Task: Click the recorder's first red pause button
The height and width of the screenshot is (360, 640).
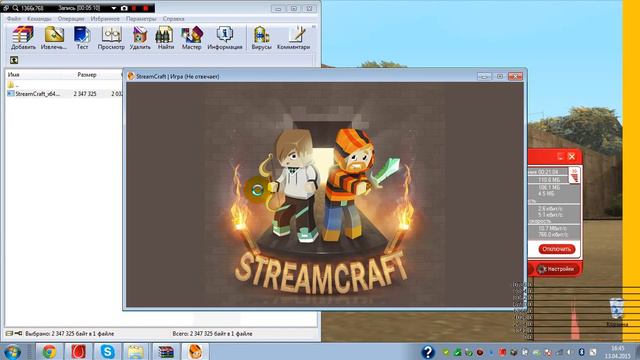Action: point(134,8)
